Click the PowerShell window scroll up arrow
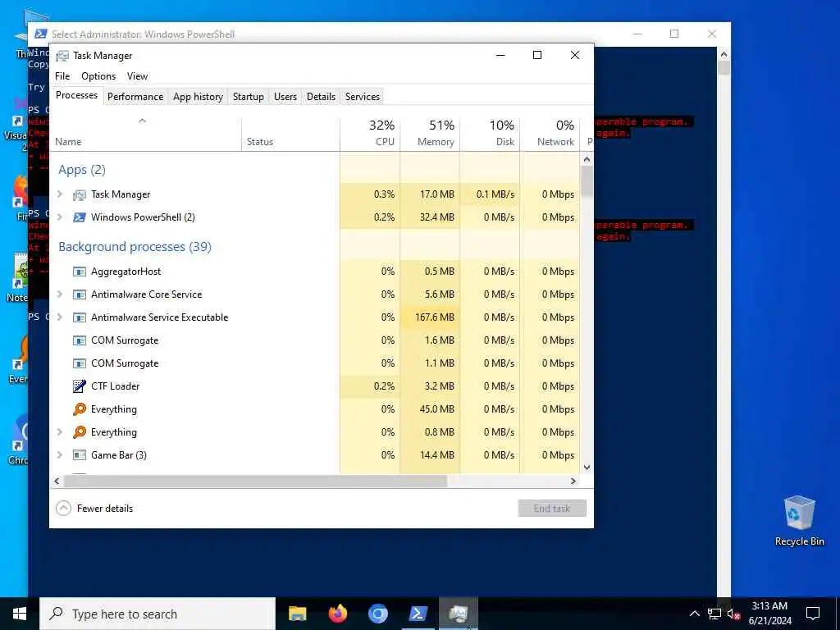840x630 pixels. coord(724,54)
